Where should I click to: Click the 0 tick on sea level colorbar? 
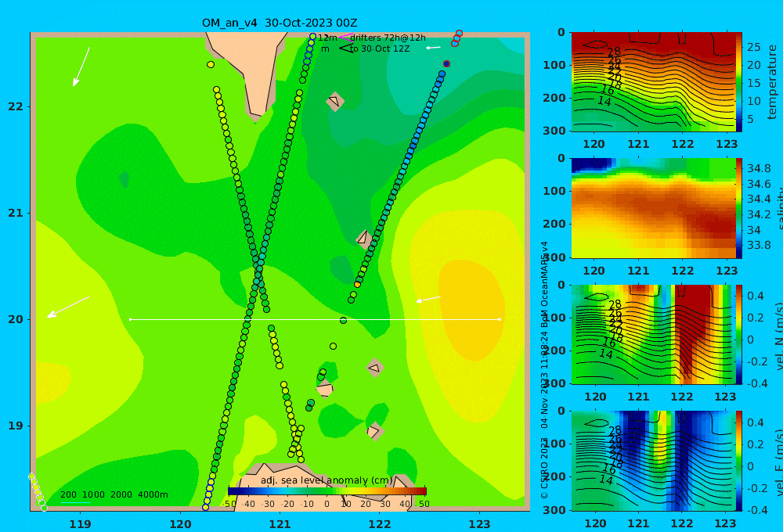pos(327,504)
